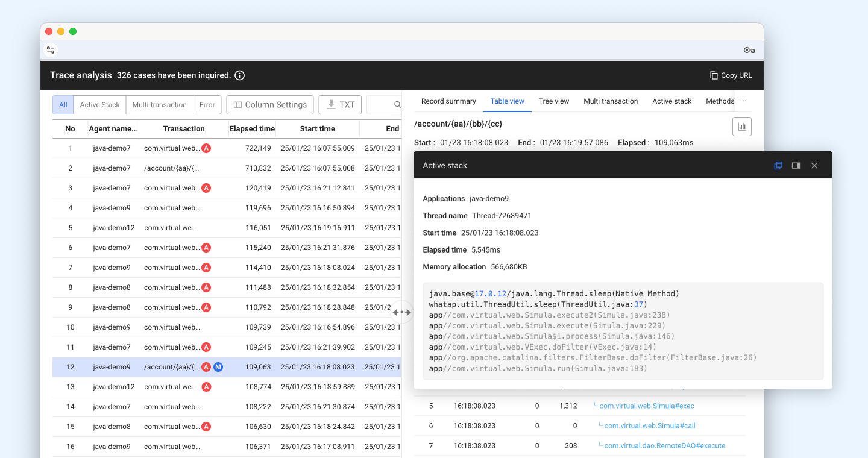Open the com.virtual.dao.RemoteDAO#execute link
The height and width of the screenshot is (458, 868).
[x=662, y=445]
